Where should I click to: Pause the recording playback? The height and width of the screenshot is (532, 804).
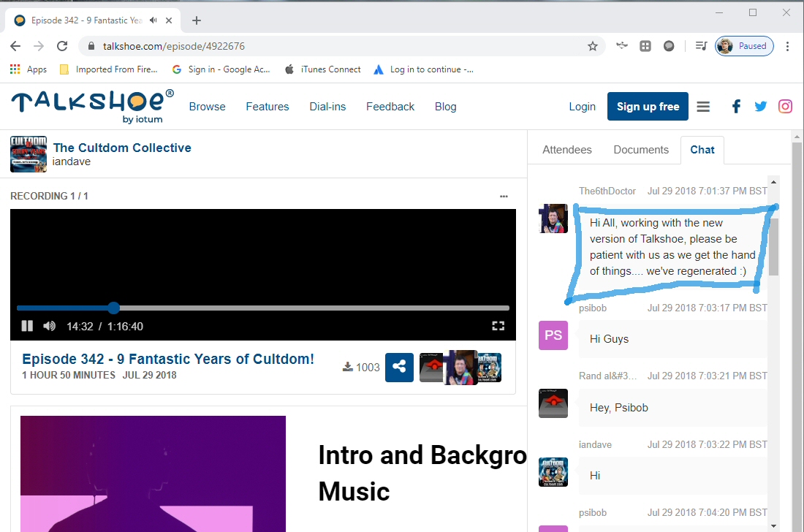pos(27,326)
